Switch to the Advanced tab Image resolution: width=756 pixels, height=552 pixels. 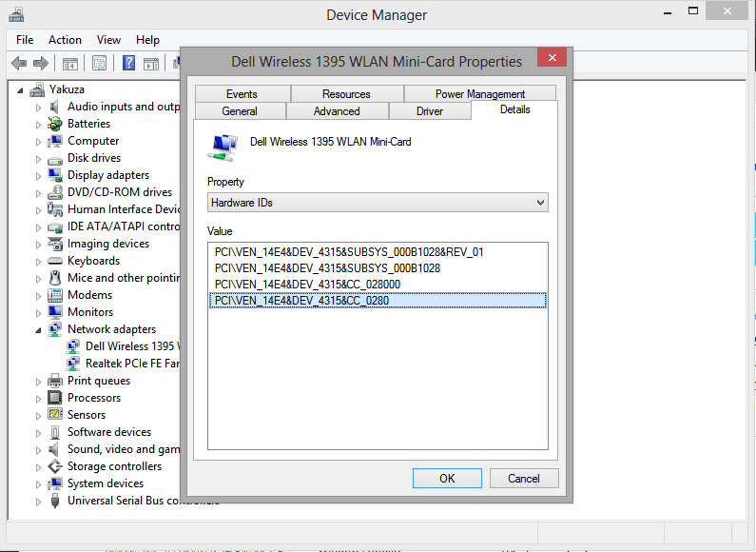click(337, 111)
